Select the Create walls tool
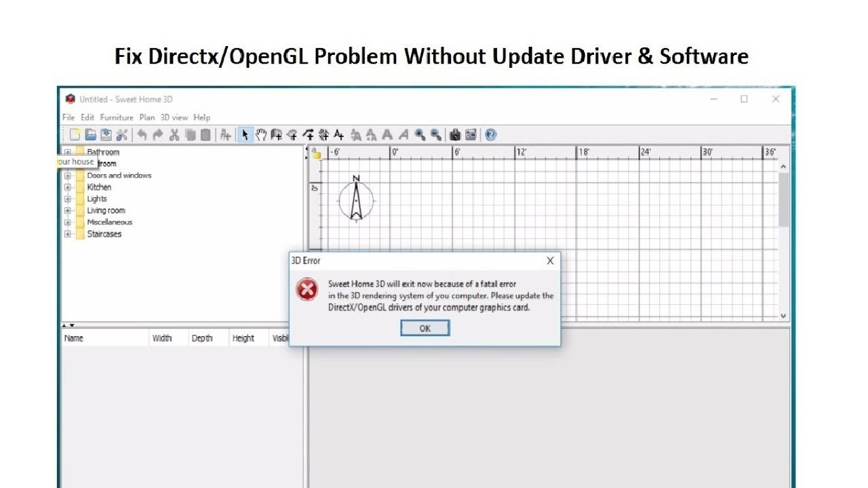The width and height of the screenshot is (868, 488). [x=277, y=135]
